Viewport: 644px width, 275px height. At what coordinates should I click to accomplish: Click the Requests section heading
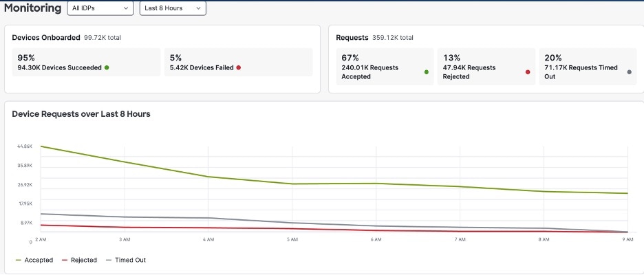pos(352,38)
